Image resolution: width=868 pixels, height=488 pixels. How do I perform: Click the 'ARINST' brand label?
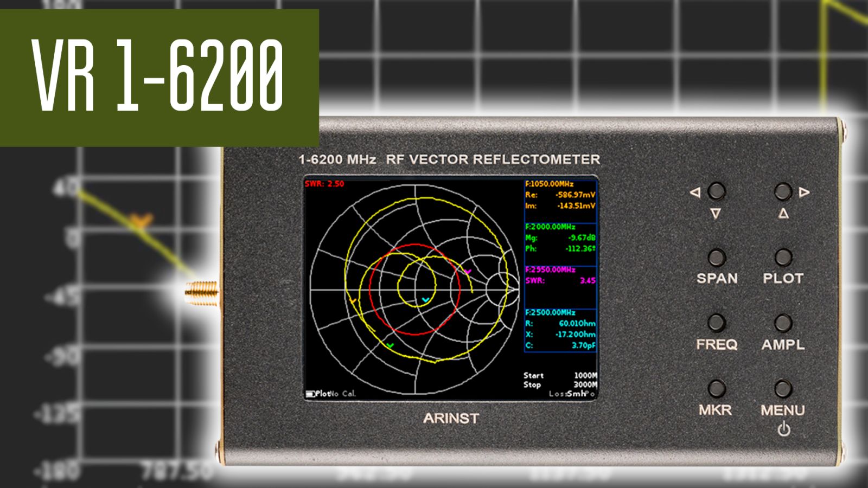coord(451,419)
